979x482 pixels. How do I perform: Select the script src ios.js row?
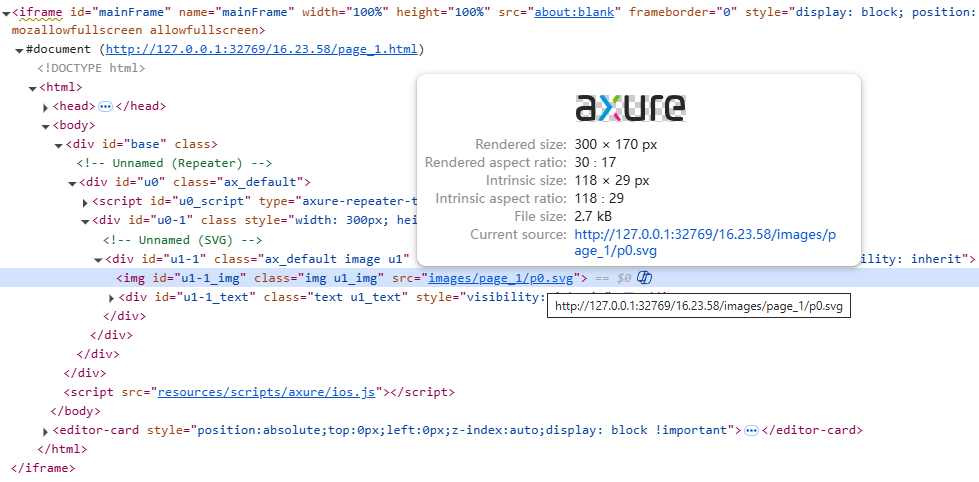pos(259,393)
